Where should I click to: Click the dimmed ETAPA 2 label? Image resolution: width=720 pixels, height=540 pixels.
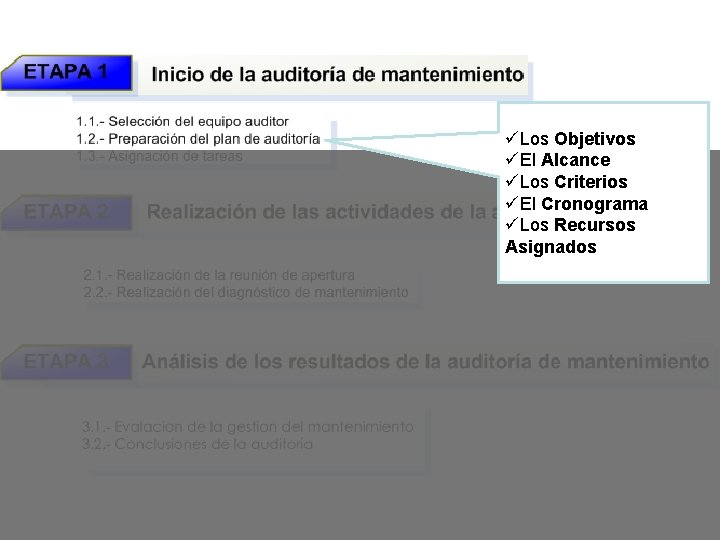67,212
